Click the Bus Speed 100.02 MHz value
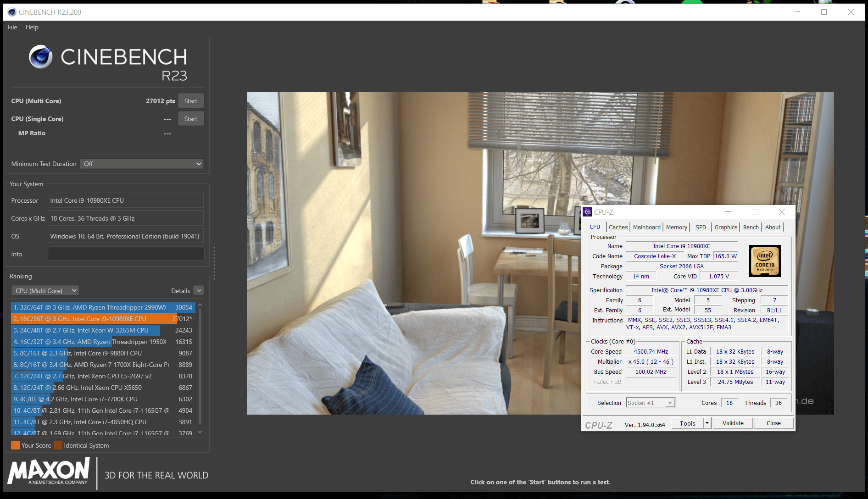Viewport: 868px width, 499px height. pyautogui.click(x=651, y=372)
